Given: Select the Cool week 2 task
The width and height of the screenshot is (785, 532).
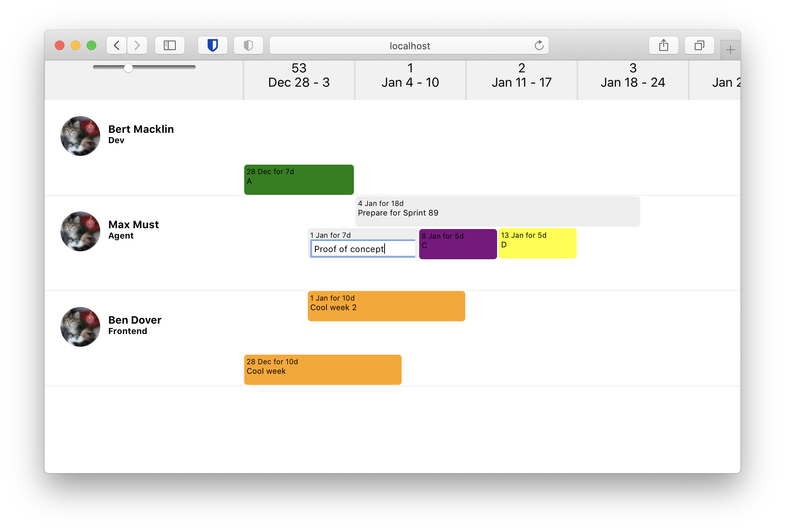Looking at the screenshot, I should (386, 306).
